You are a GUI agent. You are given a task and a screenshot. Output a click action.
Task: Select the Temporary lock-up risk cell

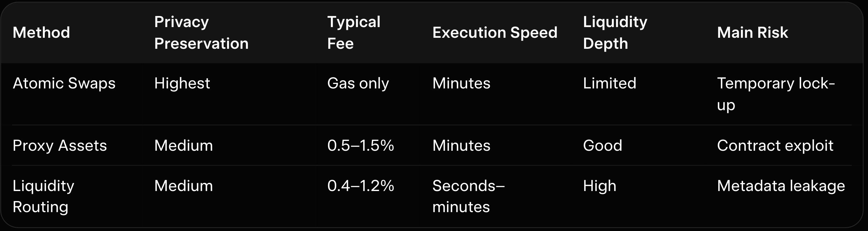[x=776, y=94]
